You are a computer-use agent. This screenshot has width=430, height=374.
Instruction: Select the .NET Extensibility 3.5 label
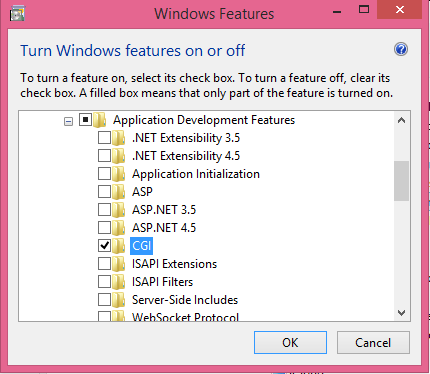(x=186, y=138)
